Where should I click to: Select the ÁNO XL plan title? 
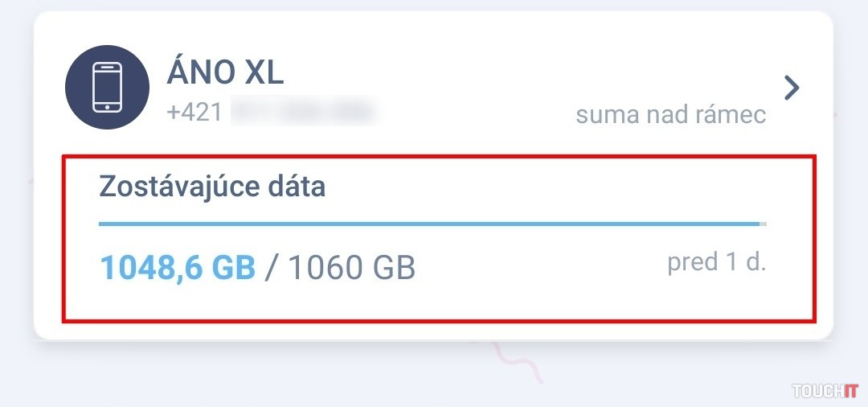(x=225, y=74)
